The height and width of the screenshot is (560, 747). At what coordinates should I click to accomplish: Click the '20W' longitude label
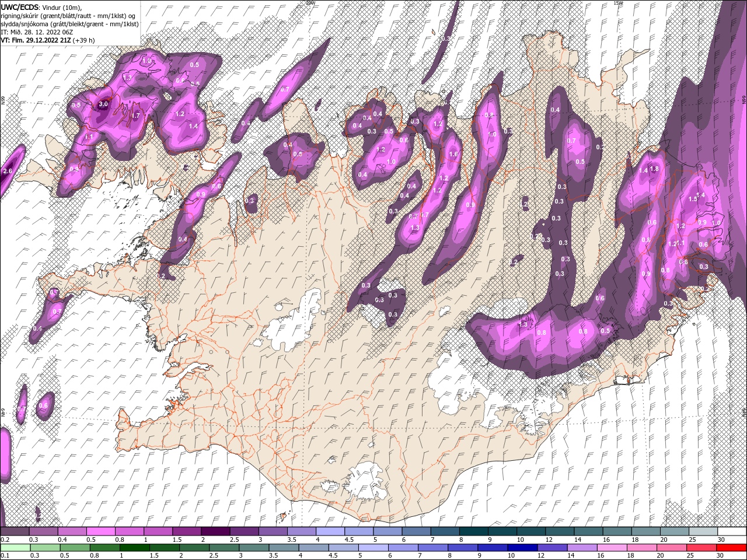tap(310, 3)
